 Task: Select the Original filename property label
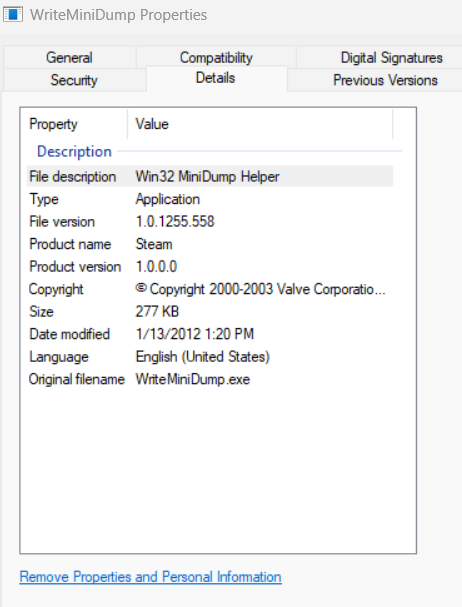77,379
